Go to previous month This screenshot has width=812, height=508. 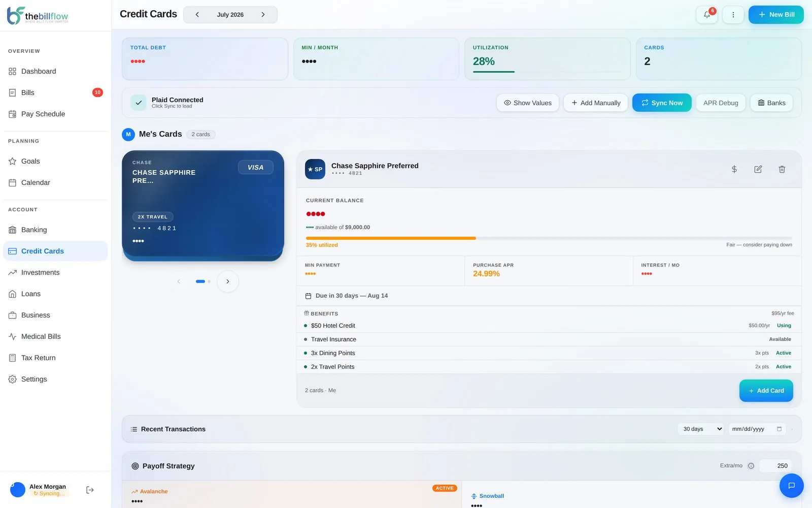[x=197, y=15]
